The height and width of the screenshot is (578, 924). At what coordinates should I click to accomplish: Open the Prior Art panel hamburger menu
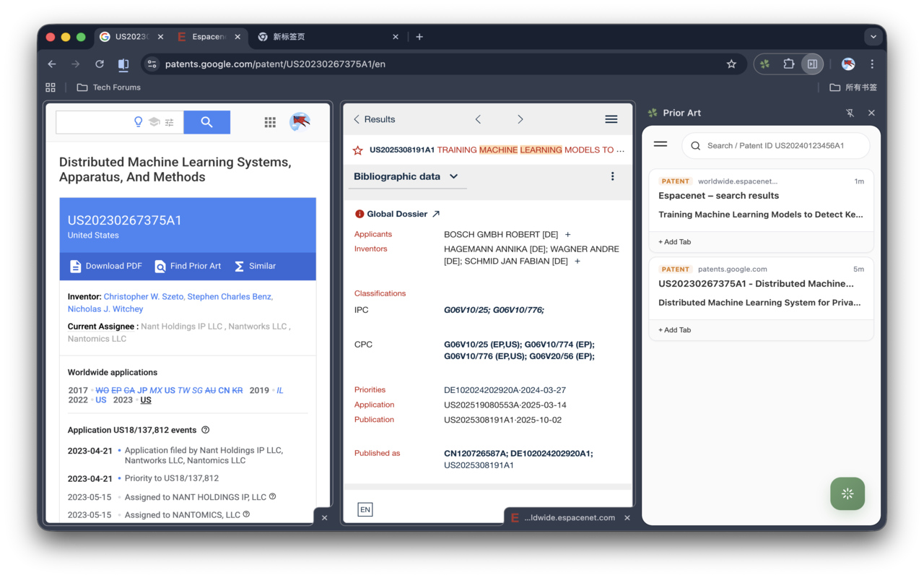pyautogui.click(x=661, y=144)
